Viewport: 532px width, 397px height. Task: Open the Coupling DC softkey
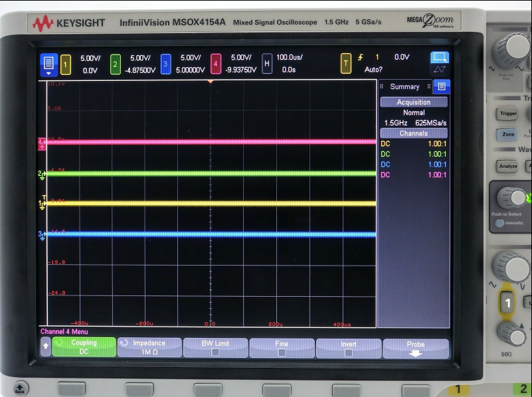click(x=84, y=347)
